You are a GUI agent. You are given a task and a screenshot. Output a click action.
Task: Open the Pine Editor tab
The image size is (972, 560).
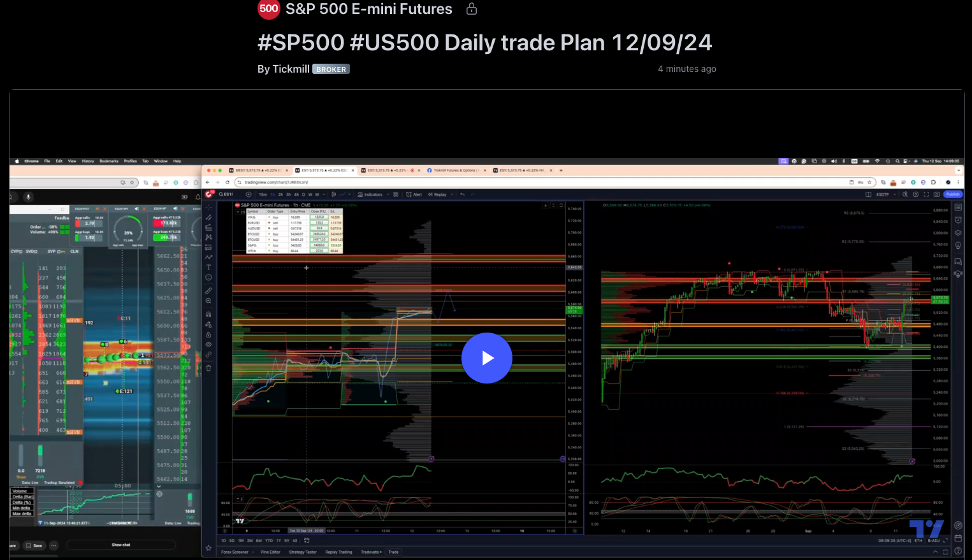tap(270, 552)
